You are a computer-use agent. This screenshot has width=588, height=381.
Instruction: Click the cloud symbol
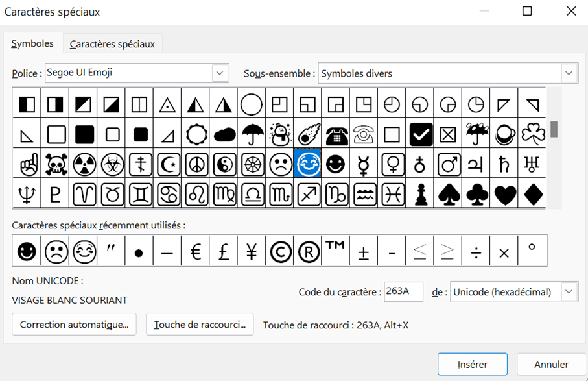pyautogui.click(x=224, y=134)
